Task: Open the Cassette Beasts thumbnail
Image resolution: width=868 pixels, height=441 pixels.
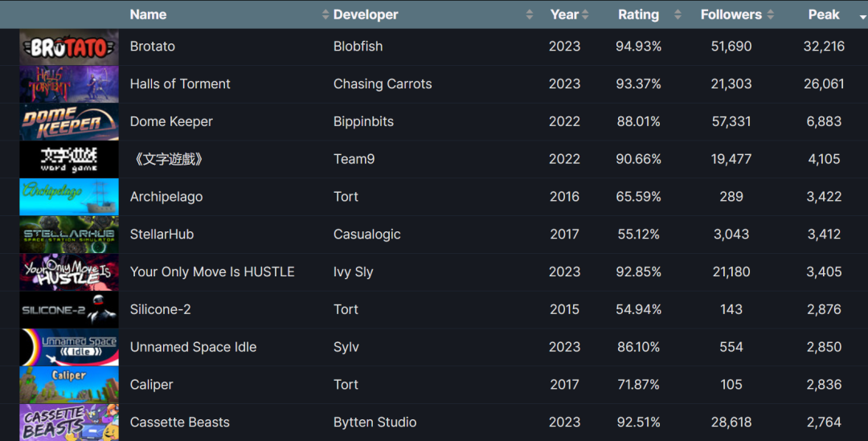Action: [68, 423]
